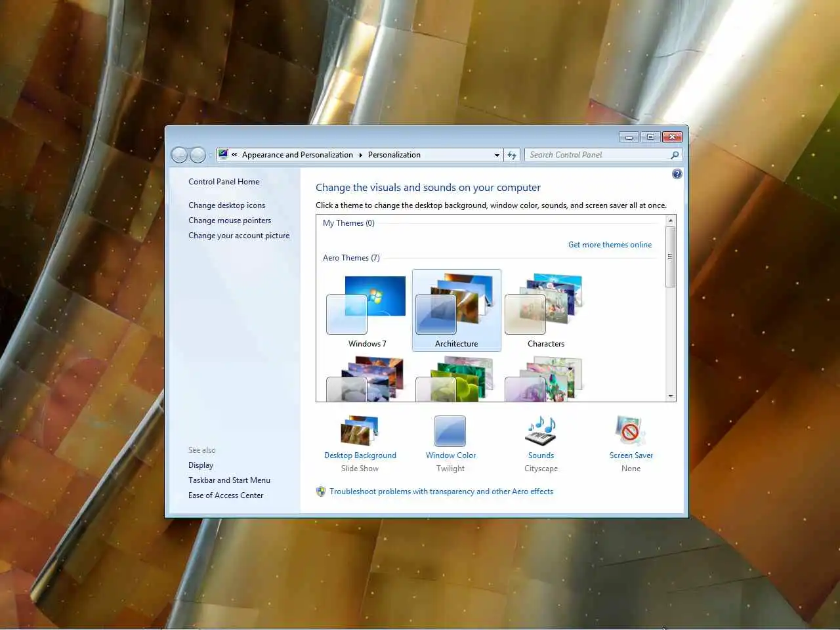
Task: Click the Back navigation arrow
Action: tap(179, 155)
